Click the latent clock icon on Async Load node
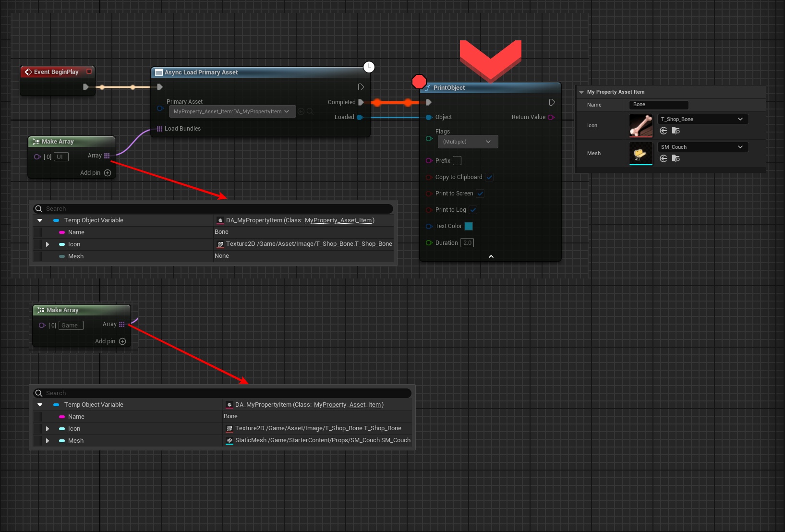Viewport: 785px width, 532px height. pyautogui.click(x=369, y=67)
